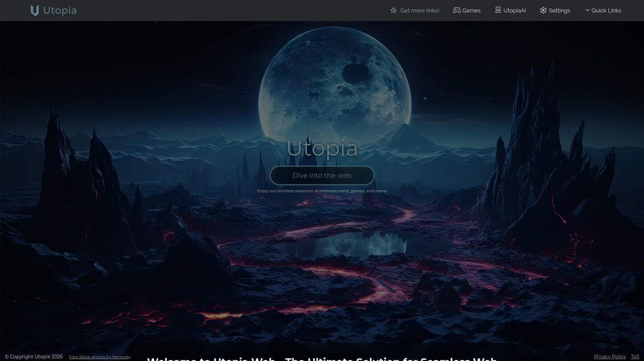Click the UtopiaAI stacked icon

pos(498,10)
